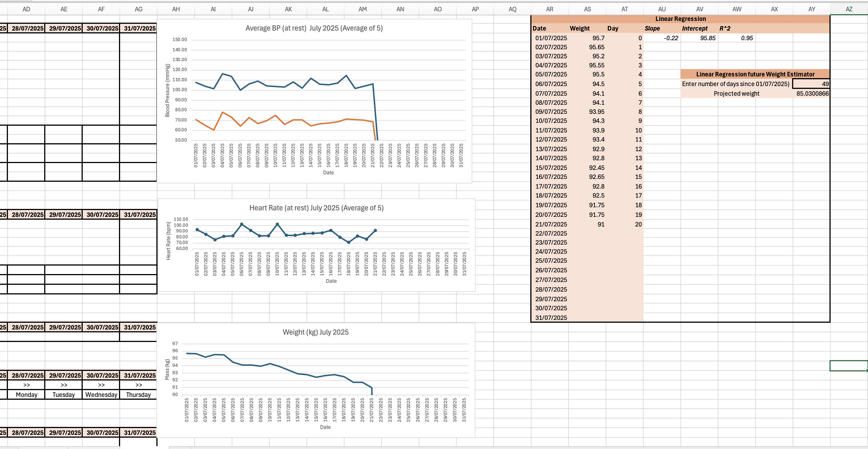Select column header AD
The image size is (868, 449).
(x=26, y=9)
